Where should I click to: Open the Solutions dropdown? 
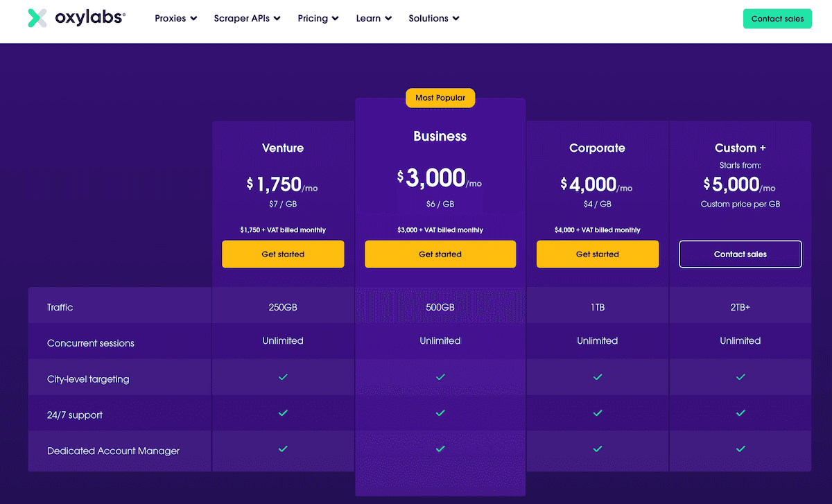(x=434, y=19)
